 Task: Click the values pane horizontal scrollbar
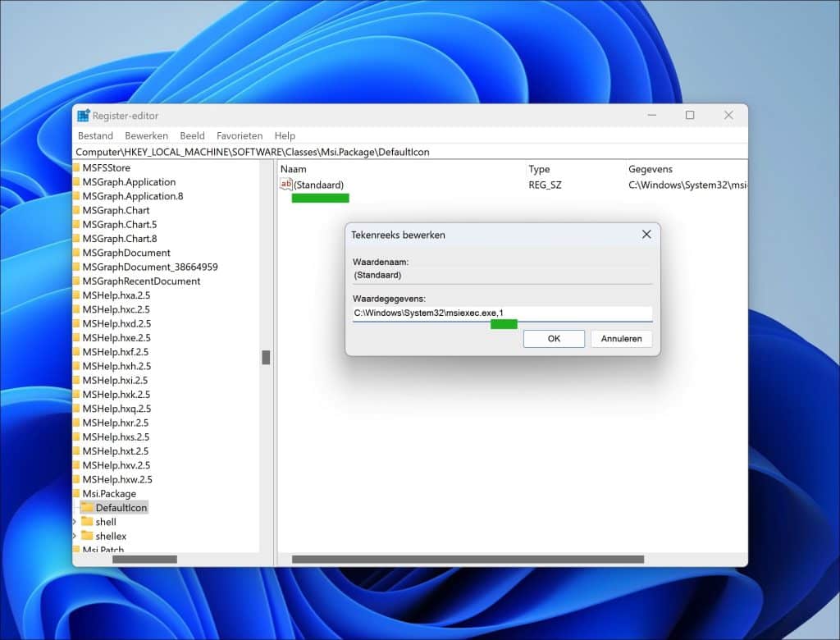point(468,559)
